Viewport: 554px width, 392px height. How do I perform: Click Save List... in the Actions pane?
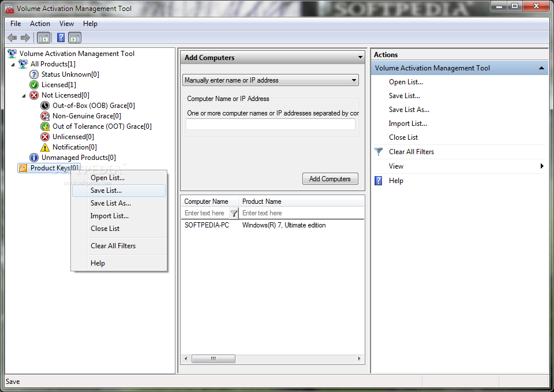click(405, 96)
